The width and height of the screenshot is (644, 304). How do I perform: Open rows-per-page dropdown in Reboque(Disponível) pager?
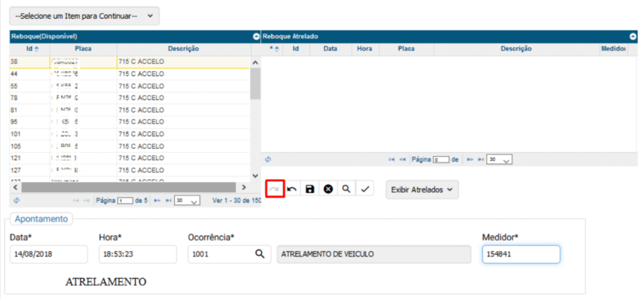[187, 200]
